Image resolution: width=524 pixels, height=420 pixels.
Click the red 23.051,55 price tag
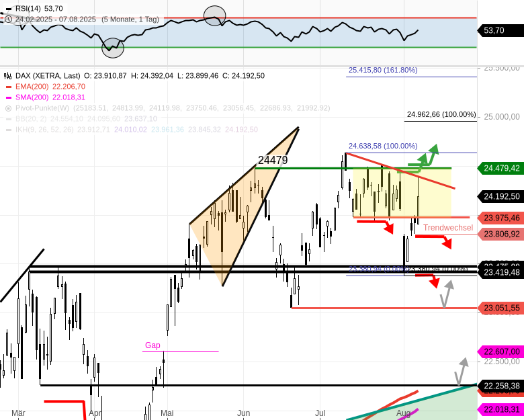click(x=500, y=308)
